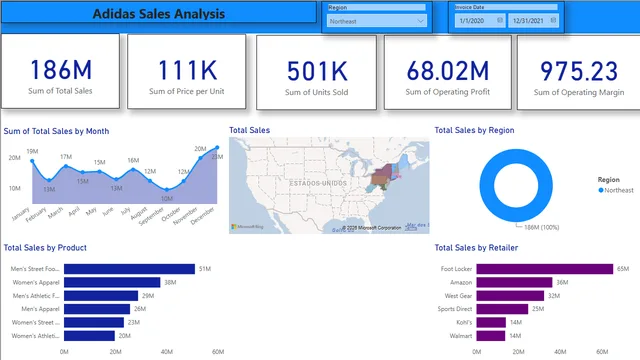The width and height of the screenshot is (640, 360).
Task: Click the Total Sales by Product title
Action: point(45,248)
